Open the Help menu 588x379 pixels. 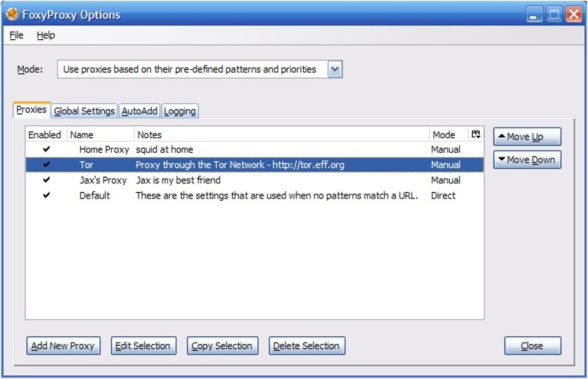(46, 35)
